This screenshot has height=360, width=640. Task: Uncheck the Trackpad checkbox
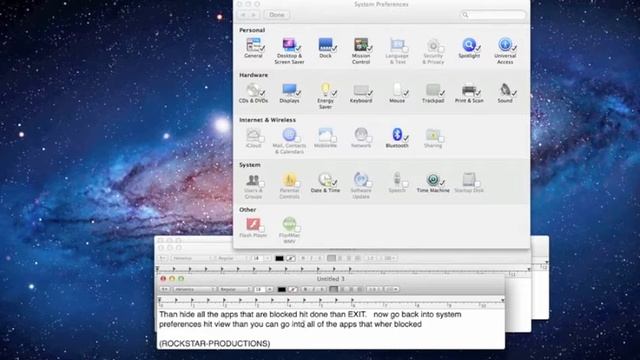point(442,93)
